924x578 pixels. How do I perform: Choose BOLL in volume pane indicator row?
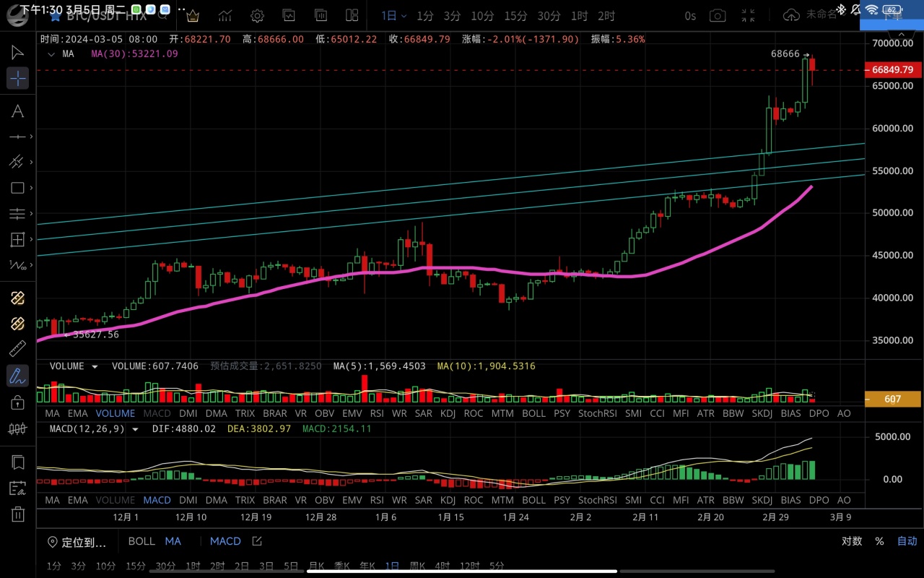pos(533,413)
